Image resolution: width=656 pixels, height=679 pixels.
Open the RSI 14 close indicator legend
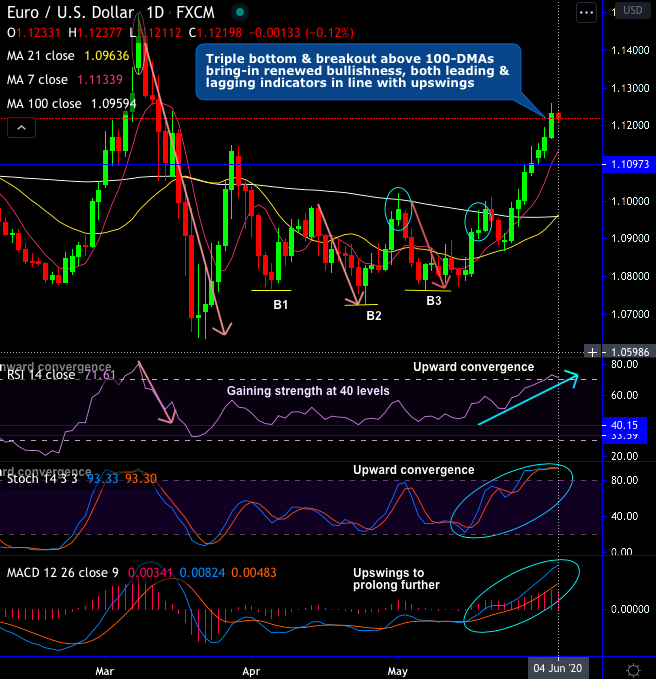click(x=61, y=375)
